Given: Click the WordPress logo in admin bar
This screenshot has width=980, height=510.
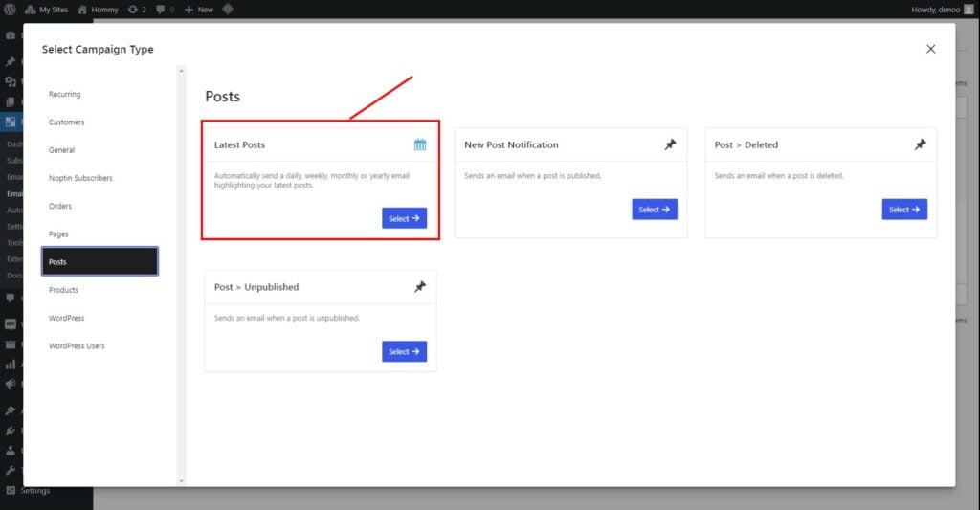Looking at the screenshot, I should tap(10, 9).
